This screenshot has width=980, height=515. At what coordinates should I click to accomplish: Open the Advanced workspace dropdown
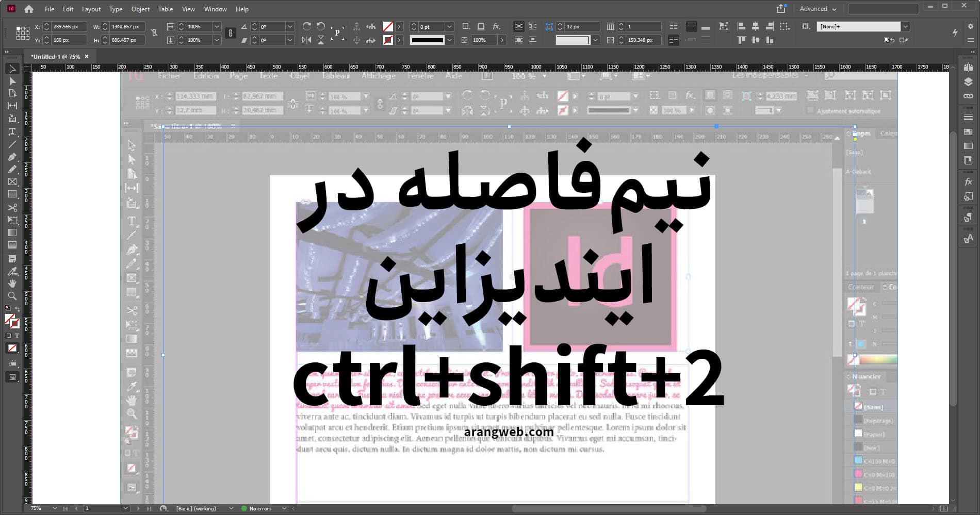[816, 9]
